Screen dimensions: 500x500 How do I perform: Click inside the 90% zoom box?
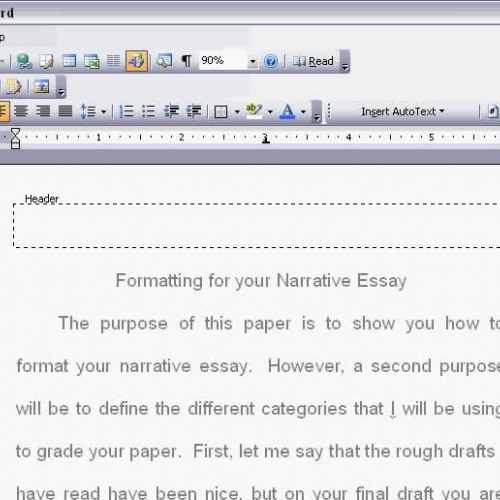pyautogui.click(x=223, y=61)
